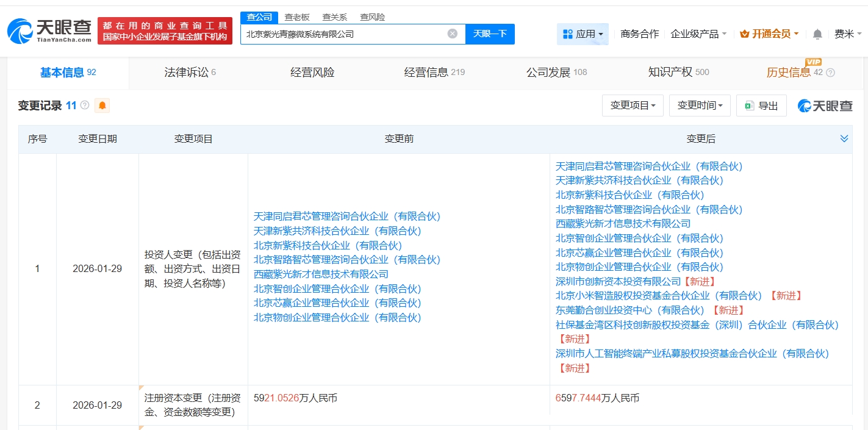Open the 应用 apps dropdown
Screen dimensions: 868x430
pos(583,34)
